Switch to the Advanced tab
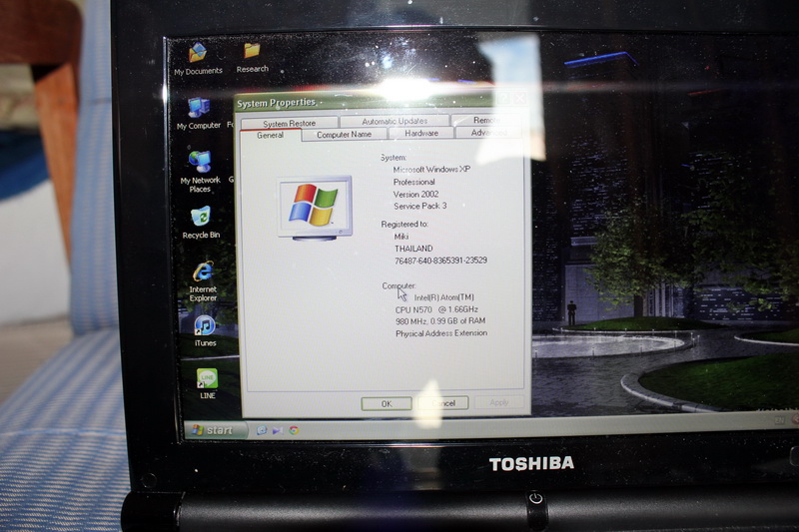Screen dimensions: 799x532 [x=488, y=133]
